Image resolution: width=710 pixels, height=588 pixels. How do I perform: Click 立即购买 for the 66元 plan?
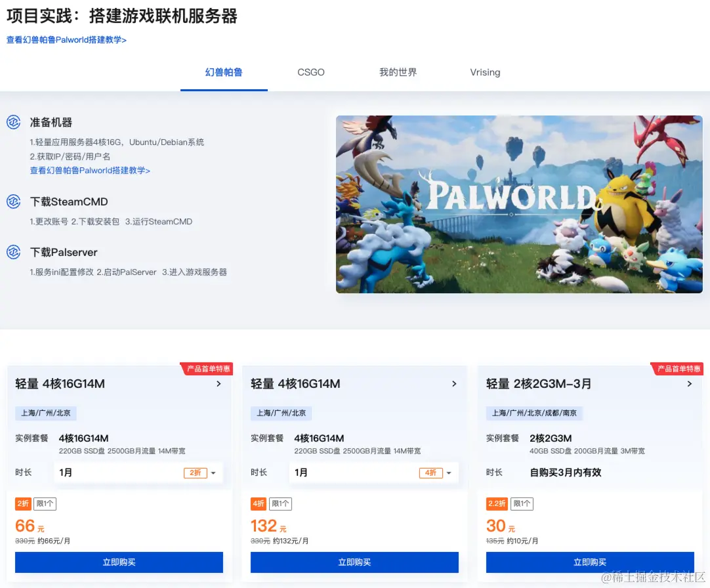click(x=119, y=562)
